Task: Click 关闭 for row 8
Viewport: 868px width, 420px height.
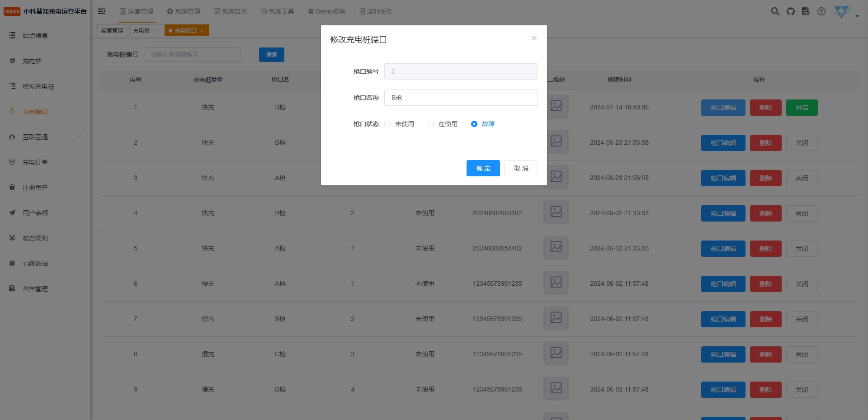Action: point(802,354)
